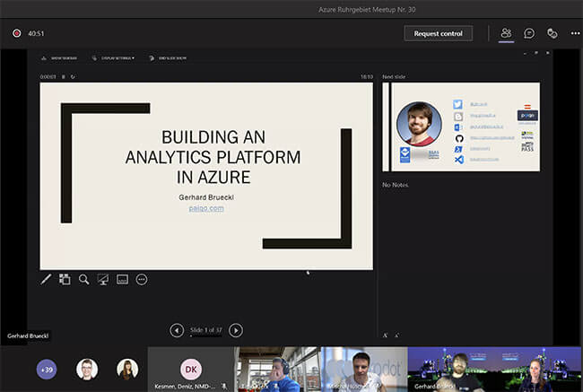Open See all slides grid
The width and height of the screenshot is (583, 392).
coord(65,279)
